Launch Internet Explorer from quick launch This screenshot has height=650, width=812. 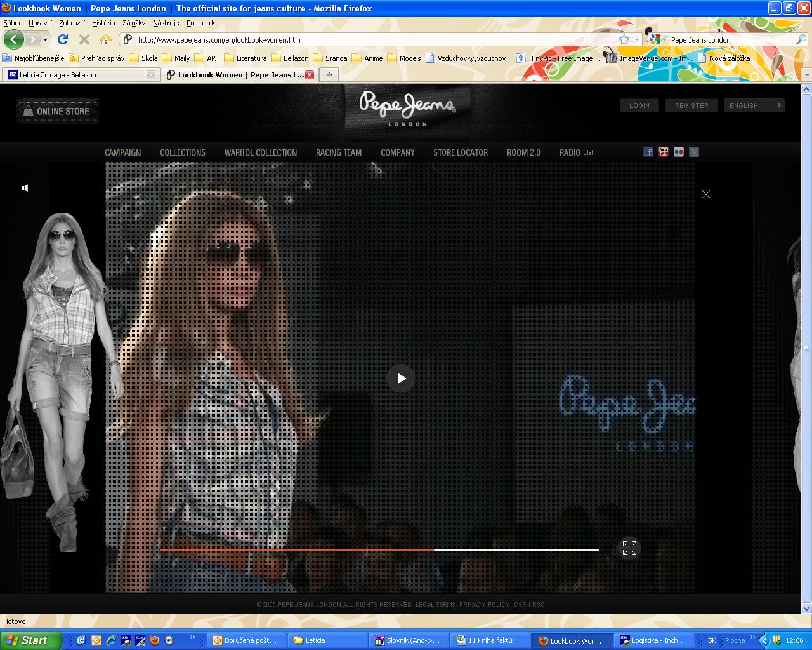(x=111, y=640)
